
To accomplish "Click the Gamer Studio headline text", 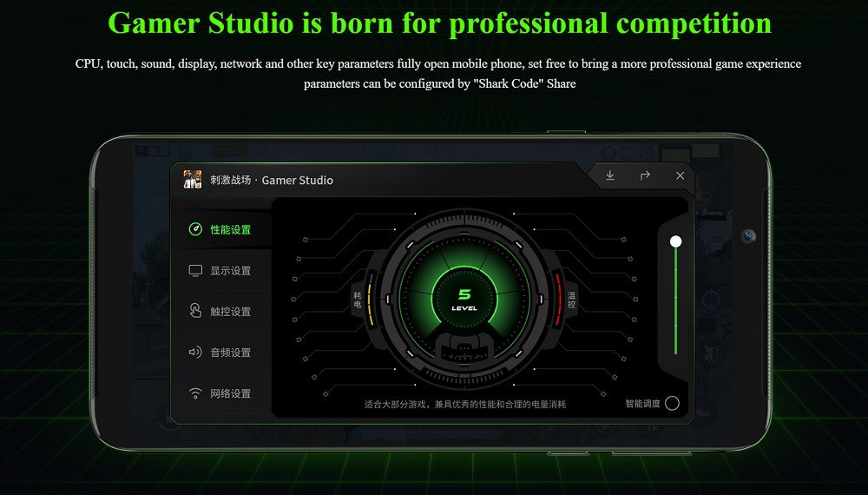I will pyautogui.click(x=439, y=23).
